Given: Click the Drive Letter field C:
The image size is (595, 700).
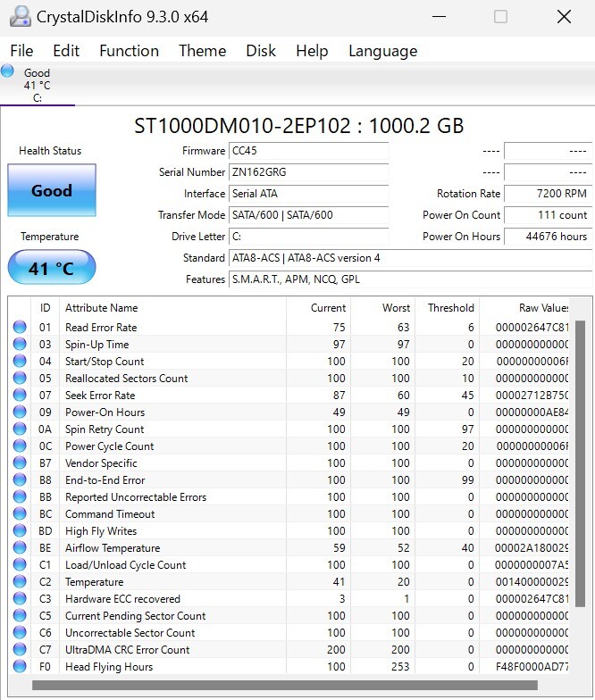Looking at the screenshot, I should pyautogui.click(x=309, y=237).
